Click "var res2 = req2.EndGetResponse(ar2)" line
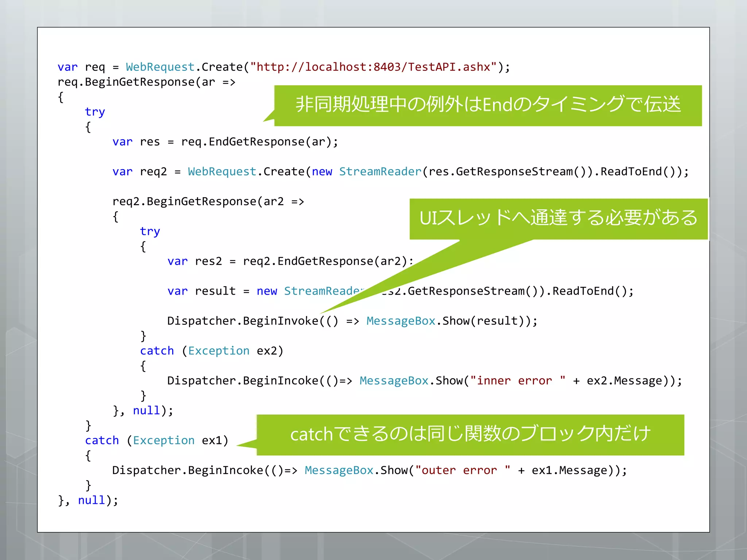 (x=290, y=261)
